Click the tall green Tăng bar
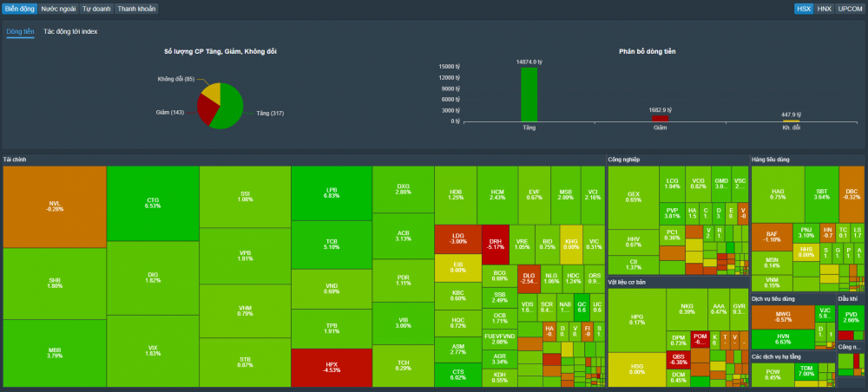 click(529, 94)
